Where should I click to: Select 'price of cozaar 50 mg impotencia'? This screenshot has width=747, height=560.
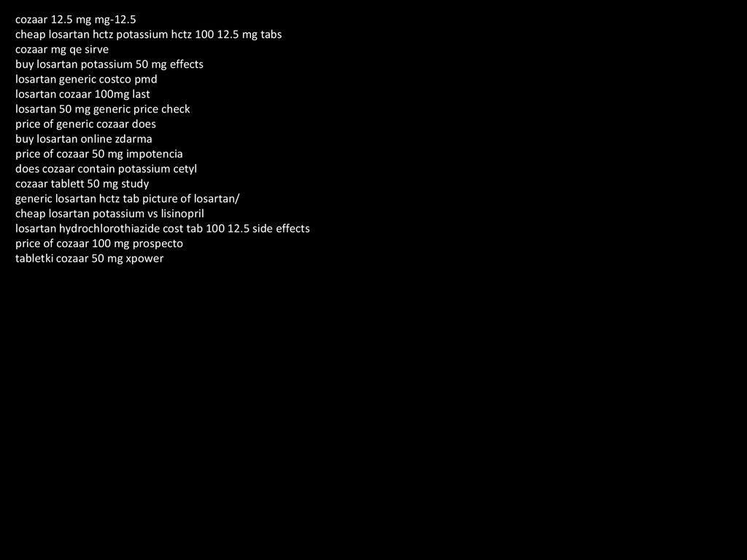[98, 154]
